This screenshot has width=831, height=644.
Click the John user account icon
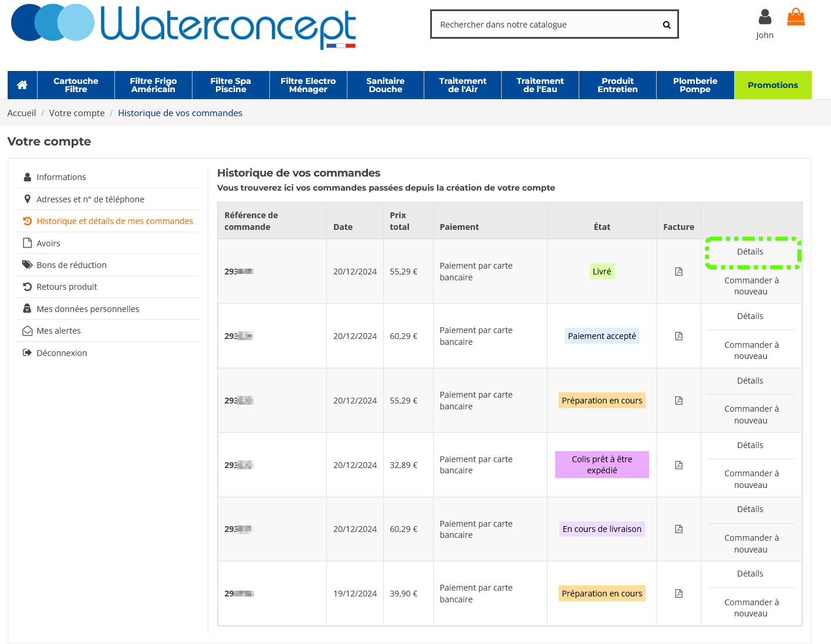[x=765, y=17]
